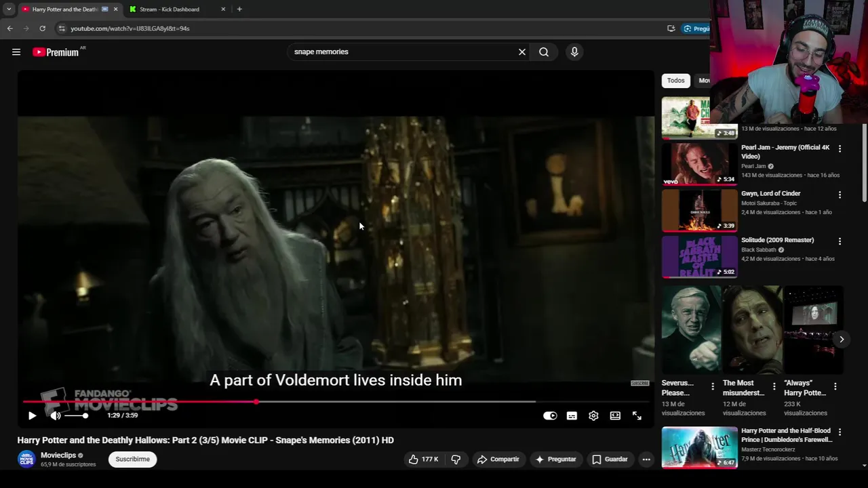Toggle subtitles captions button
Screen dimensions: 868x488
[572, 415]
